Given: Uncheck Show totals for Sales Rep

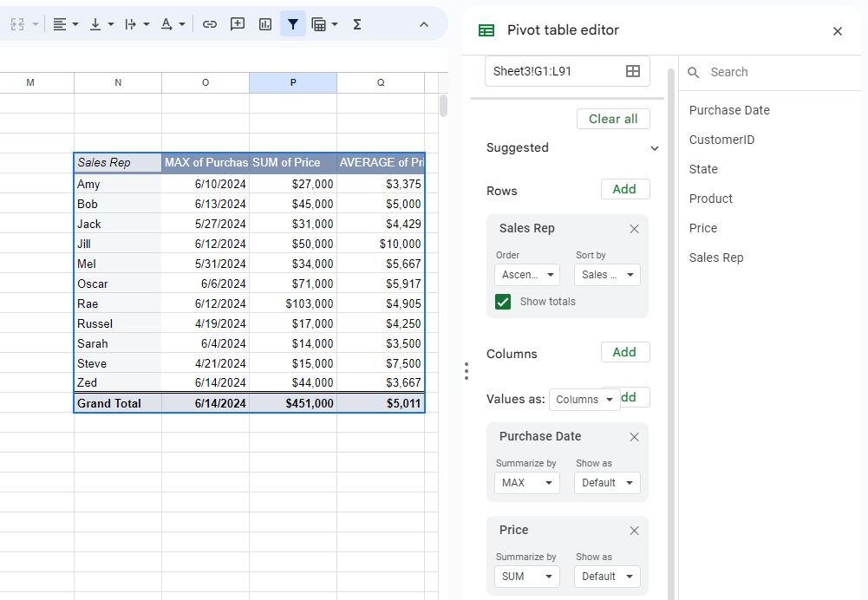Looking at the screenshot, I should point(503,301).
